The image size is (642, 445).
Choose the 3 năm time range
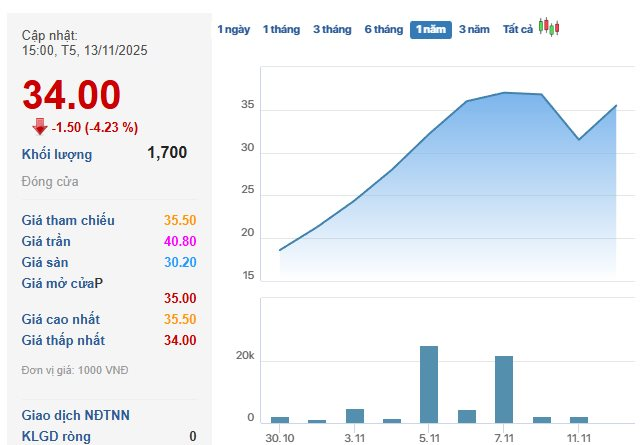pos(474,30)
